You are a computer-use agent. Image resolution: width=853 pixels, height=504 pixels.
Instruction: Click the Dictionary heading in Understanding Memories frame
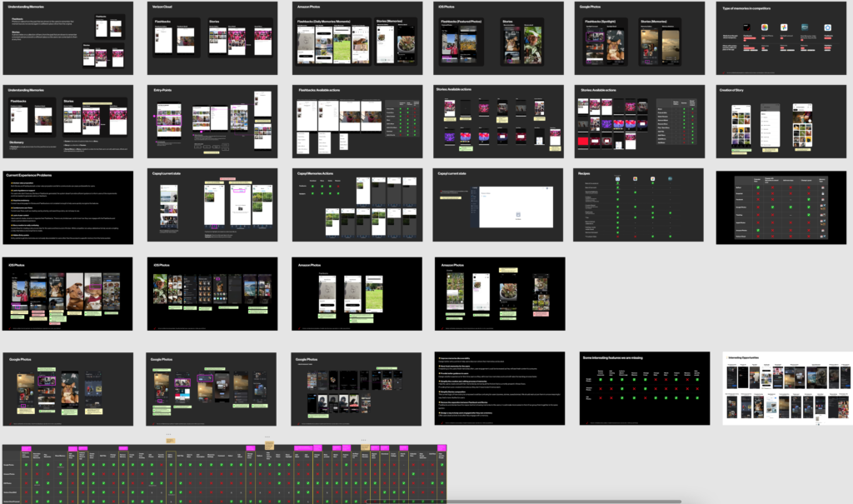17,142
